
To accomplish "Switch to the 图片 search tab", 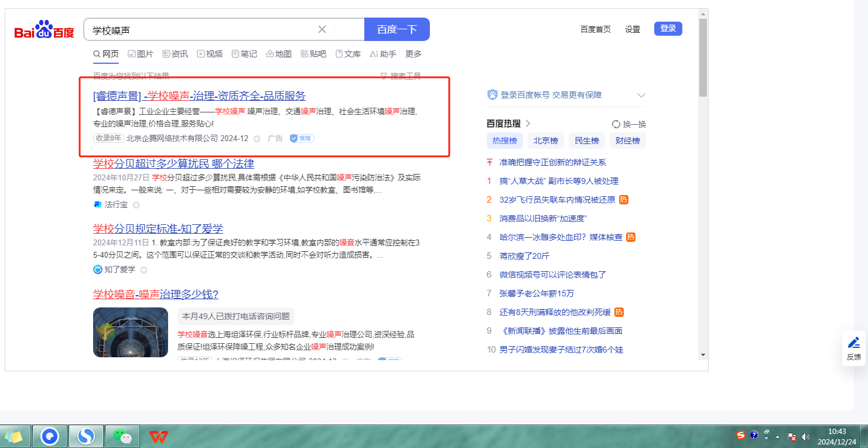I will [141, 54].
